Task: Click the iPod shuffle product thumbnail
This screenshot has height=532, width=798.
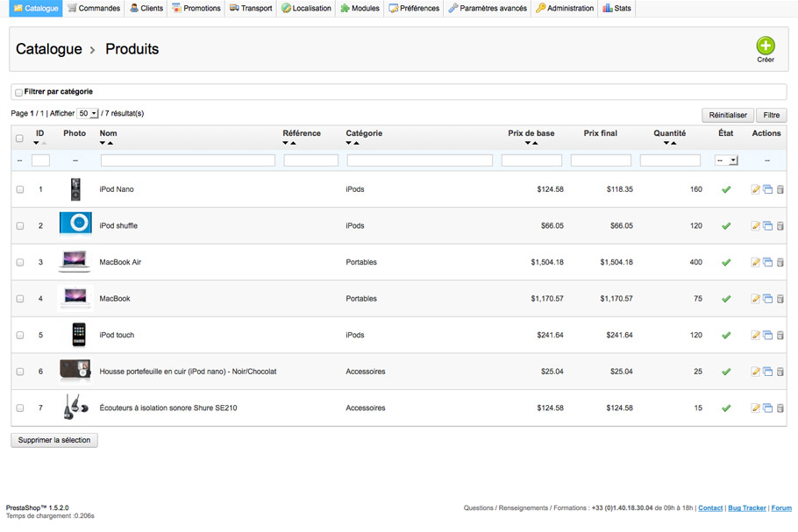Action: pos(75,223)
